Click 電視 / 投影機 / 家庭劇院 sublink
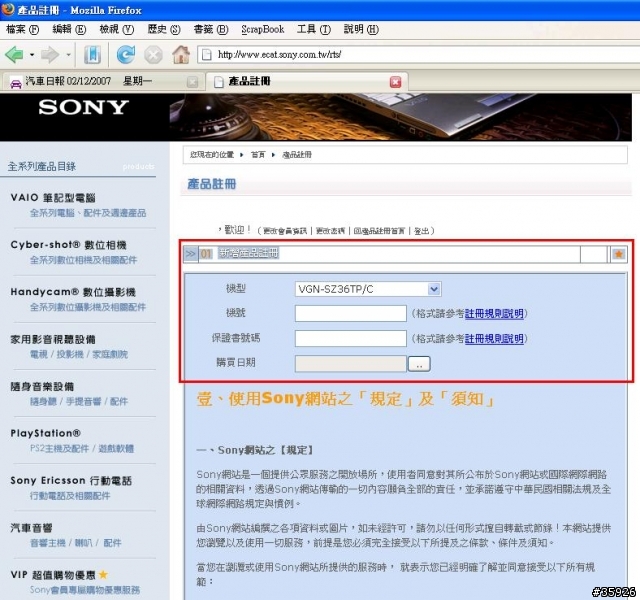 click(79, 354)
